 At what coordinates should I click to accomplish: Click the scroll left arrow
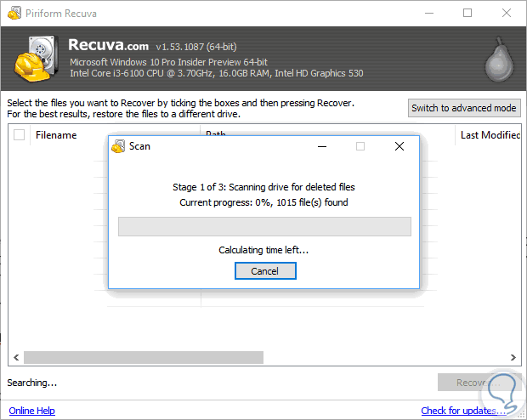(16, 357)
